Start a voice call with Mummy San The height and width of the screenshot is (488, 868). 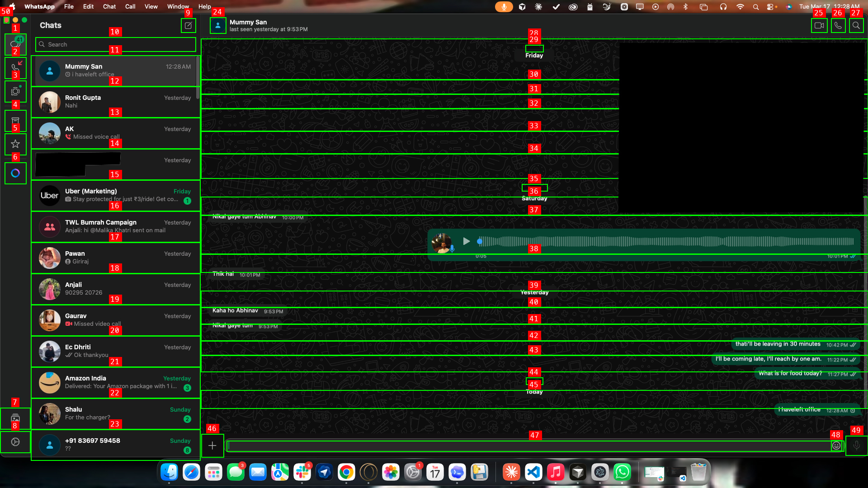pyautogui.click(x=838, y=25)
